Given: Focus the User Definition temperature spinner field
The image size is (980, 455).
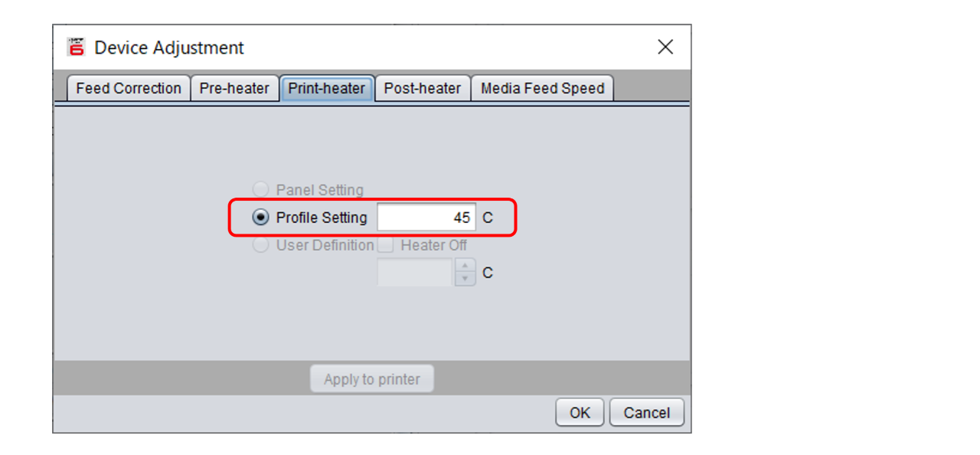Looking at the screenshot, I should (416, 273).
